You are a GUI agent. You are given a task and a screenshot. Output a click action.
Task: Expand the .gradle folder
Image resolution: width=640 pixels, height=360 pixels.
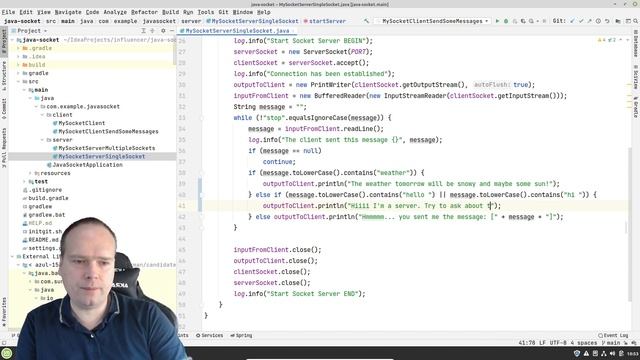18,48
